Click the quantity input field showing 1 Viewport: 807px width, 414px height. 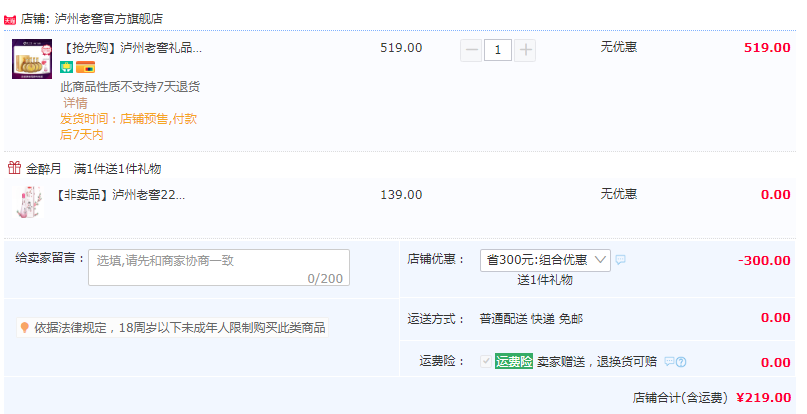pos(498,50)
